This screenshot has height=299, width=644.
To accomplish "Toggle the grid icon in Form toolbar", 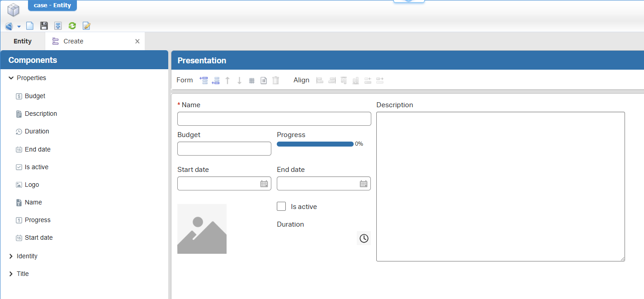I will click(252, 81).
